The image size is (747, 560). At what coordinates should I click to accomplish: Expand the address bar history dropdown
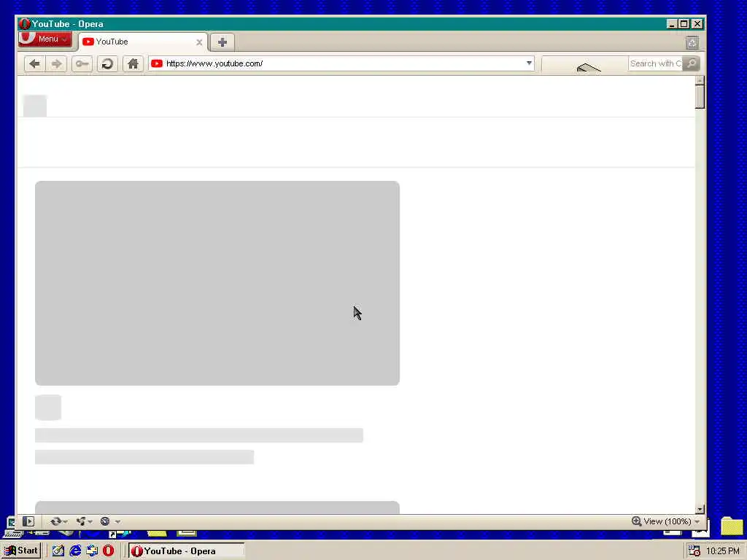point(529,63)
